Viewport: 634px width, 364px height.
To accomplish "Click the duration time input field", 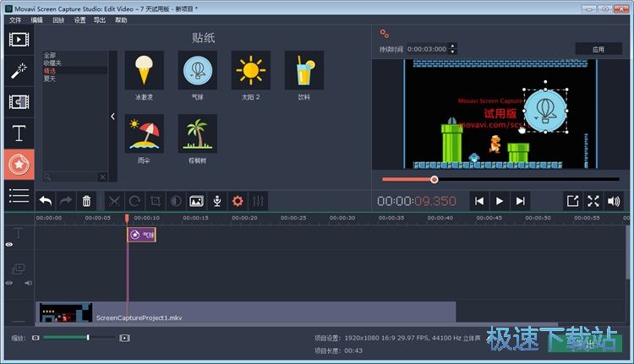I will coord(428,49).
